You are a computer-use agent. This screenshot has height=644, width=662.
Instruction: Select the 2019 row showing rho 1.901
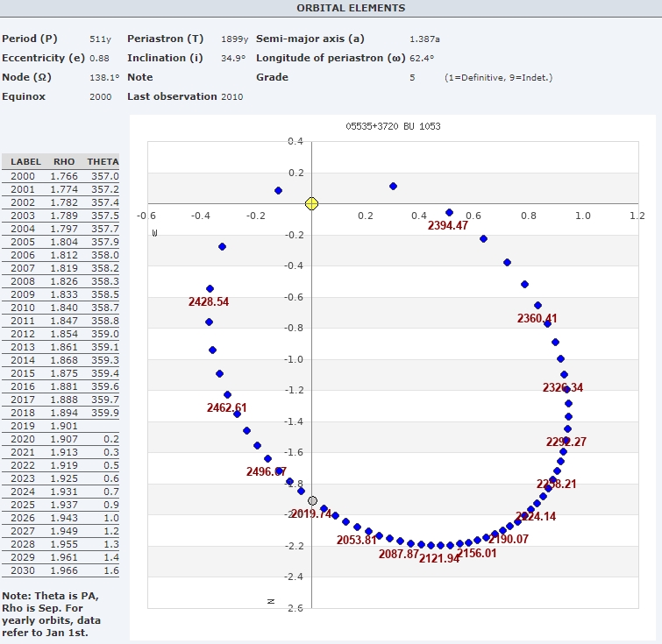click(x=61, y=426)
